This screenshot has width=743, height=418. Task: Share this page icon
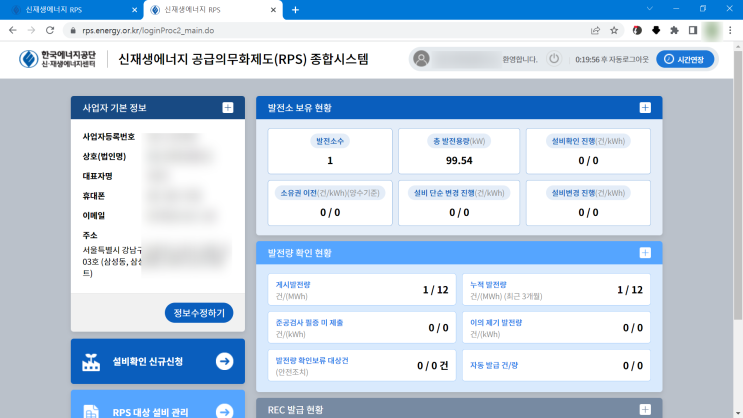click(x=595, y=30)
